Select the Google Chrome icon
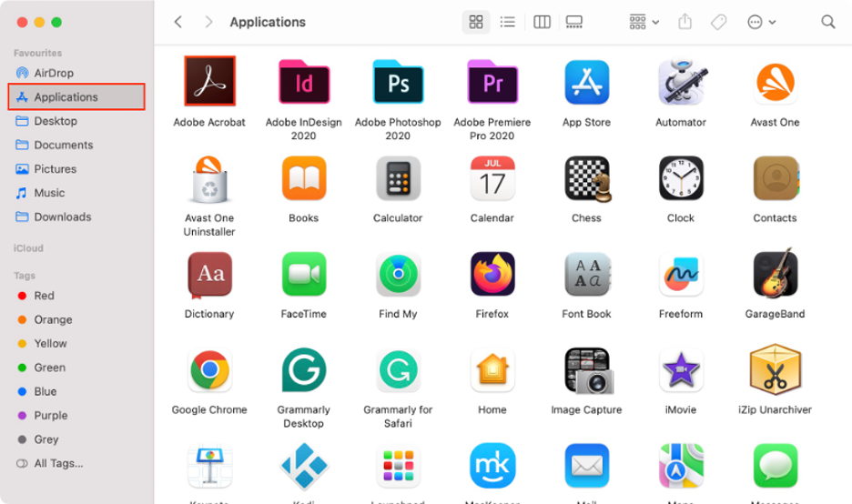852x504 pixels. (209, 370)
